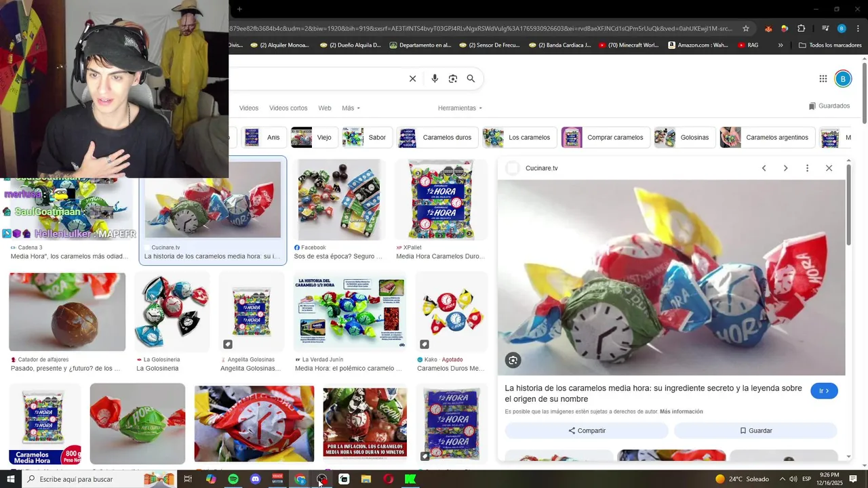Open the Google apps grid
This screenshot has width=868, height=488.
pyautogui.click(x=823, y=79)
